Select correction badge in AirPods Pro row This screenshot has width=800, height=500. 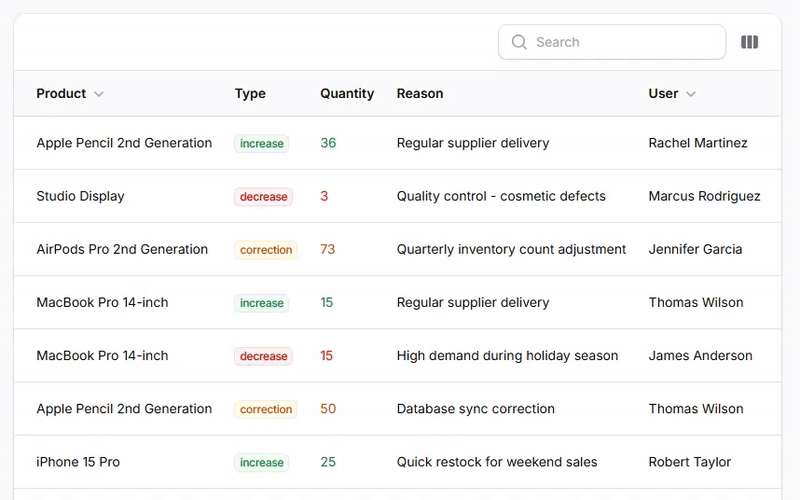coord(266,249)
